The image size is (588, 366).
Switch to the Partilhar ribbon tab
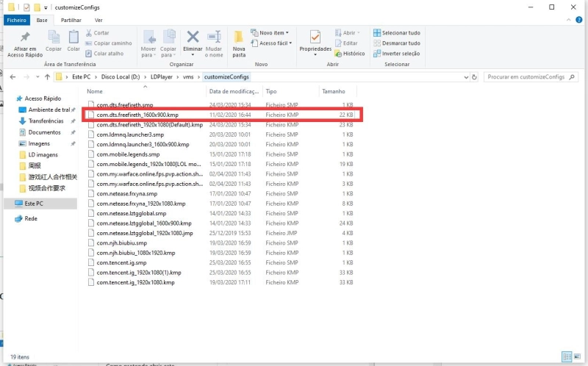[71, 21]
